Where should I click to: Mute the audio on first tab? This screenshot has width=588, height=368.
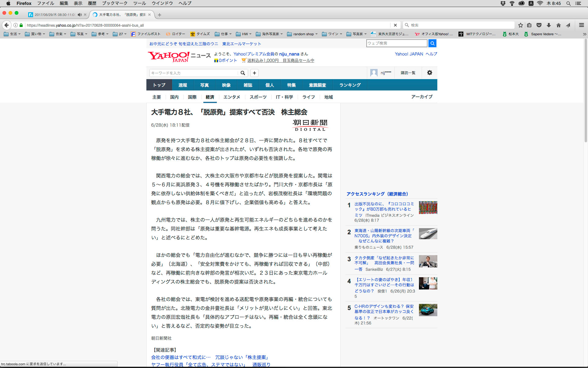pos(80,15)
